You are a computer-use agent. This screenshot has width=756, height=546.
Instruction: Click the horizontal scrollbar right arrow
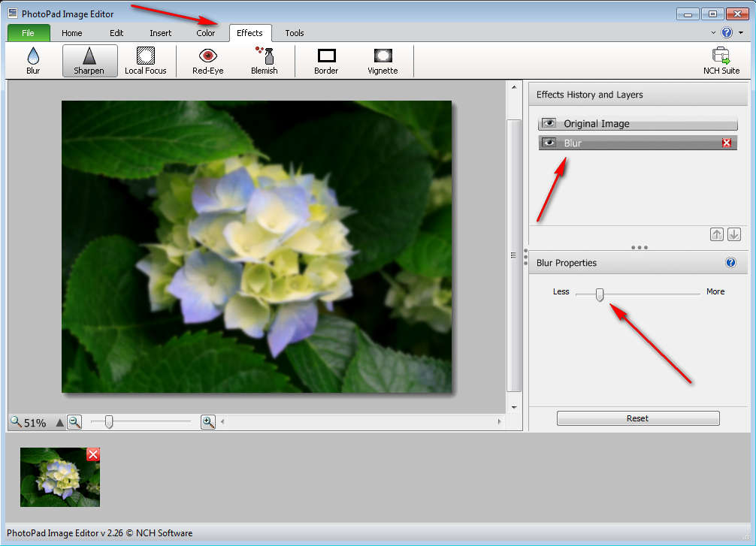[499, 421]
